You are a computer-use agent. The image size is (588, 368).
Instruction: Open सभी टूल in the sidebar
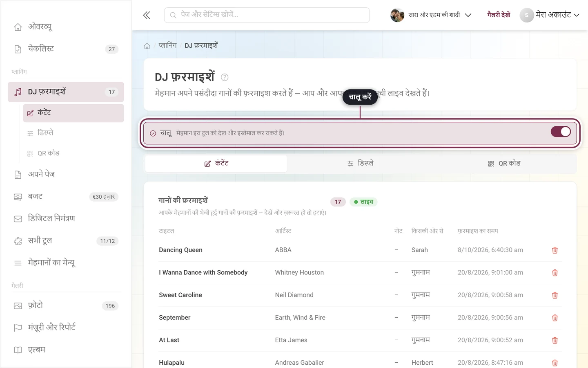coord(66,241)
